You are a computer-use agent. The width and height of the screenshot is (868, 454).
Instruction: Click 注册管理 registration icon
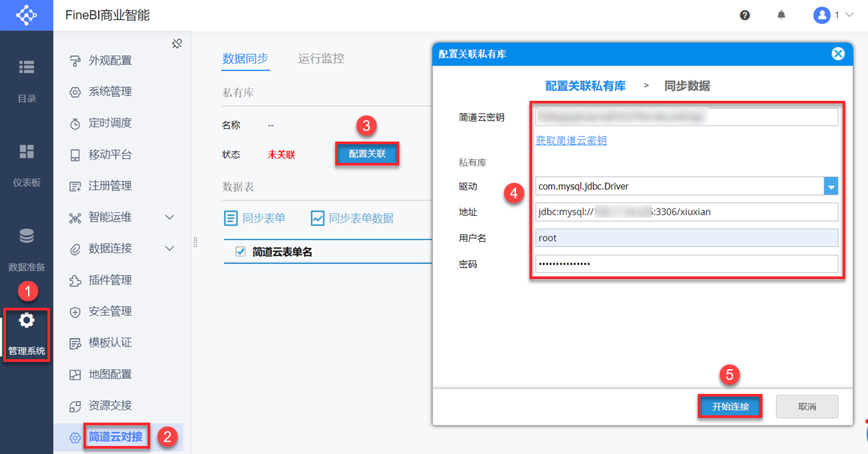[x=75, y=186]
